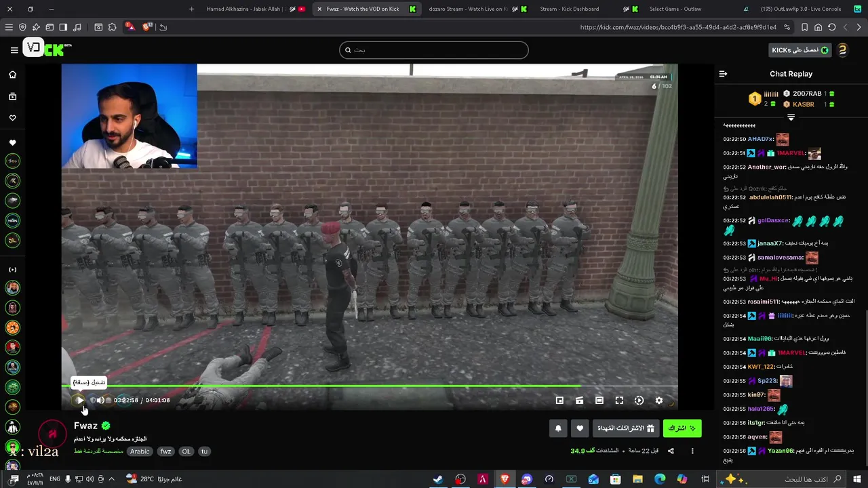Open the music note playlist icon
This screenshot has width=868, height=488.
(x=77, y=27)
